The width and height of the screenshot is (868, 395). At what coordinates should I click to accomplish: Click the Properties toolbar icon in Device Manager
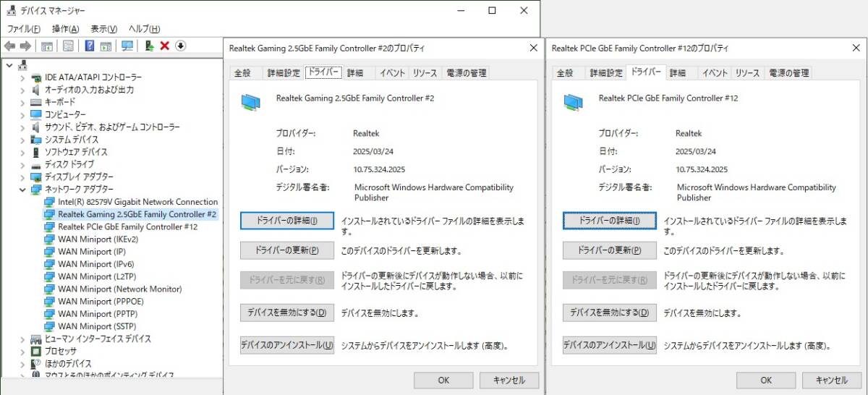click(x=68, y=46)
